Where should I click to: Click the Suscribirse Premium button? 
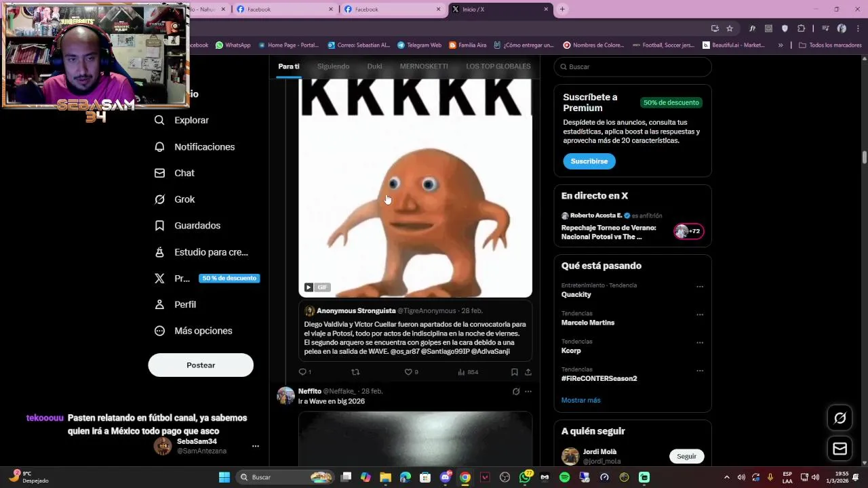click(x=589, y=161)
